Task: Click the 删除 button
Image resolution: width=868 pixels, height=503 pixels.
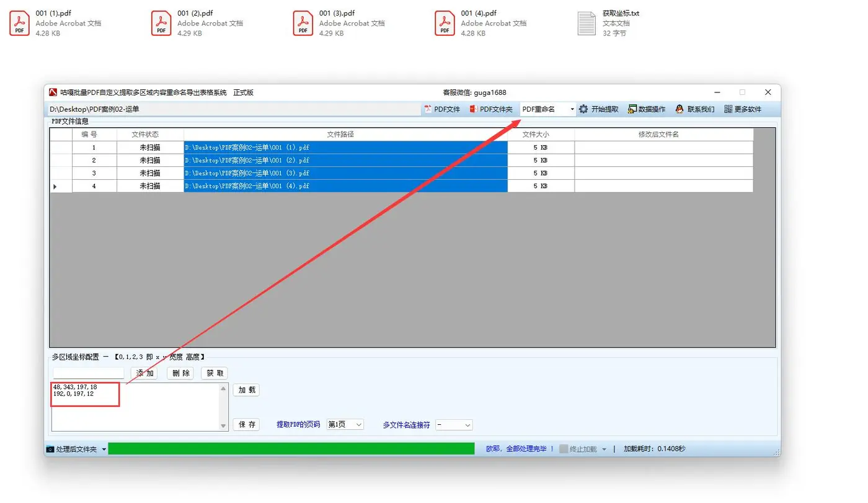Action: (180, 373)
